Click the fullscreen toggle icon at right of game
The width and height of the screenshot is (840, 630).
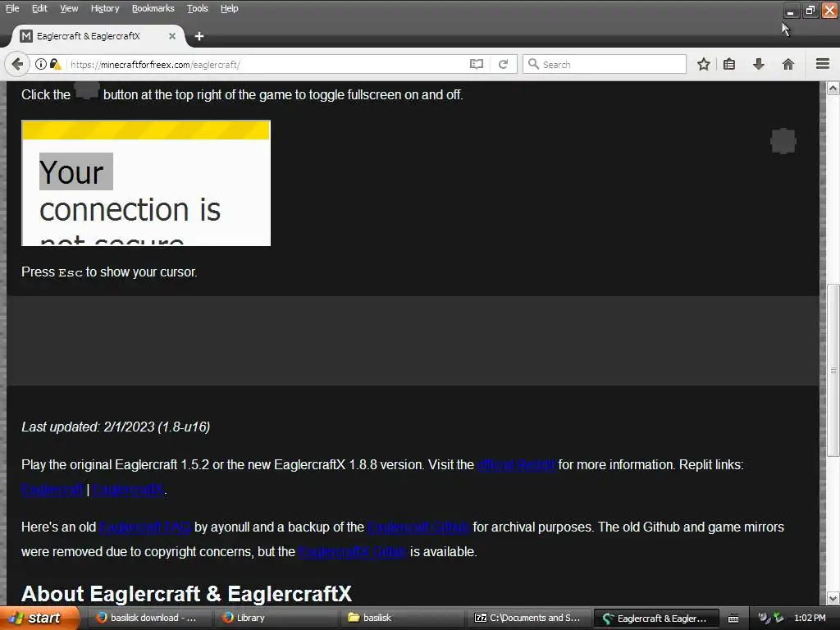click(x=783, y=141)
